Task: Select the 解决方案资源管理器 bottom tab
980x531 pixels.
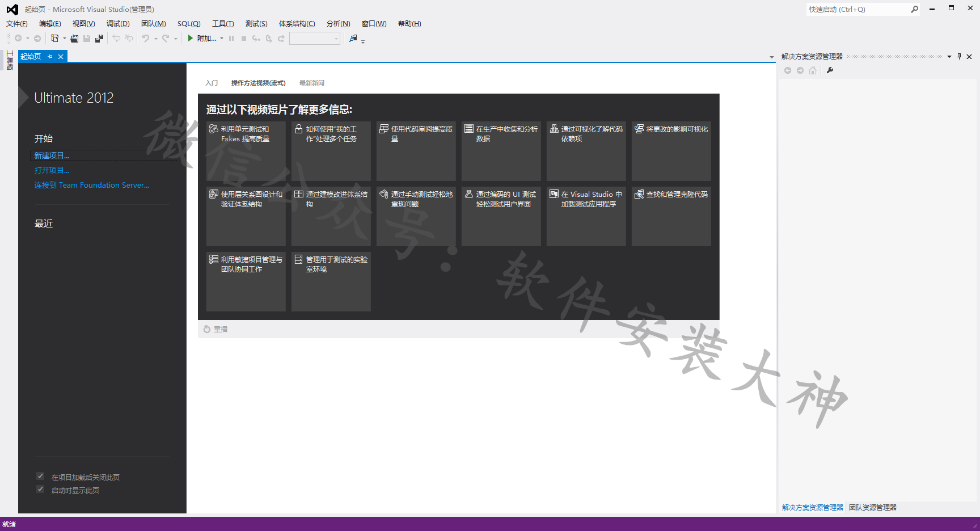Action: [x=813, y=507]
